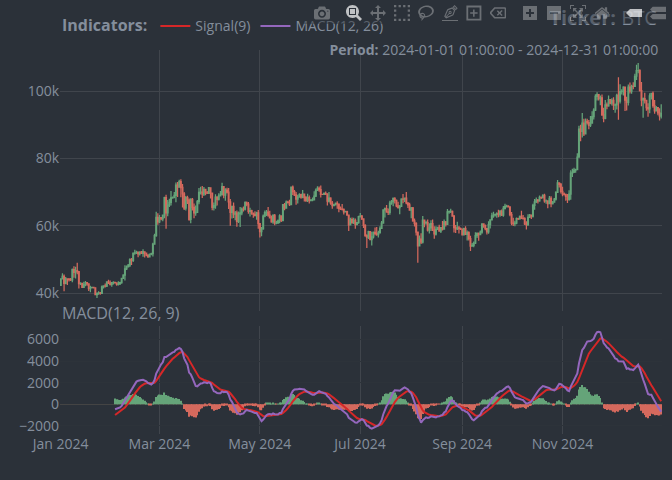Image resolution: width=672 pixels, height=480 pixels.
Task: Click the Autoscale icon
Action: [578, 13]
